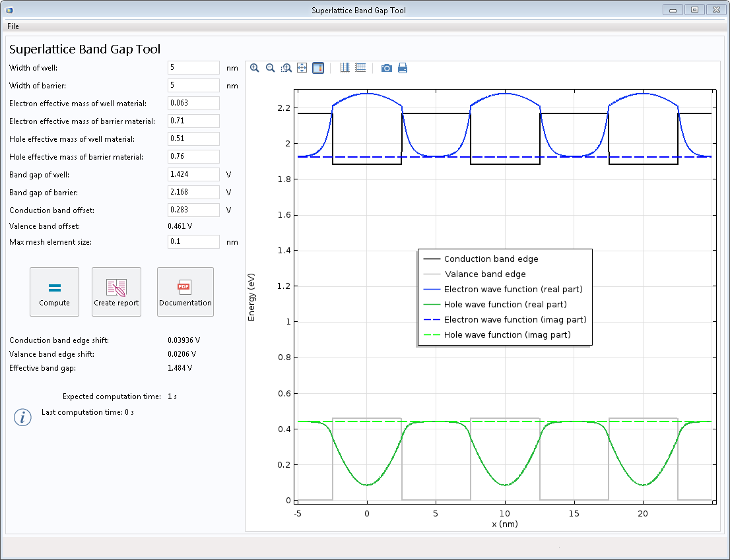
Task: Toggle y-axis log scale icon
Action: (x=360, y=68)
